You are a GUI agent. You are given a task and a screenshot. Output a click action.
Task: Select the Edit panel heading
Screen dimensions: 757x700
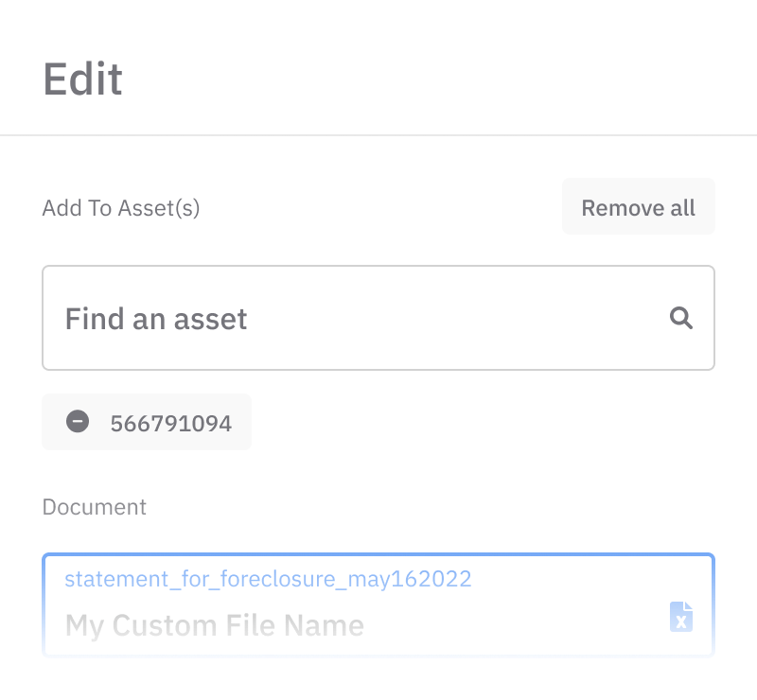coord(82,79)
